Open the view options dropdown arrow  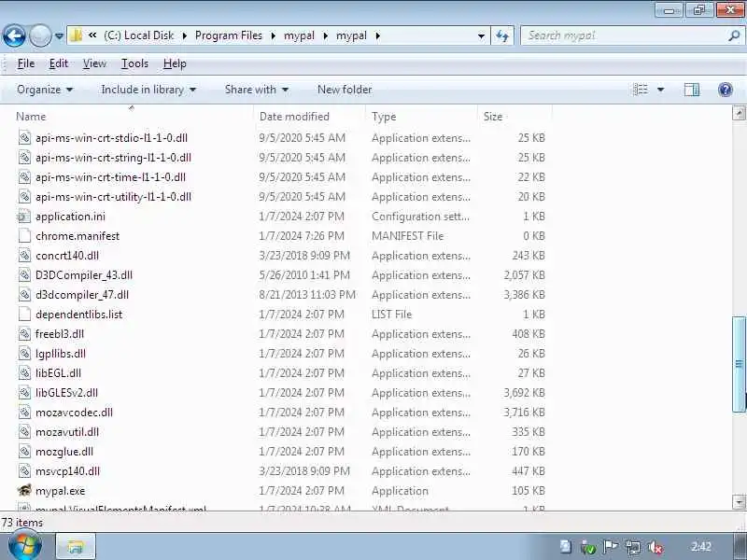(x=661, y=90)
